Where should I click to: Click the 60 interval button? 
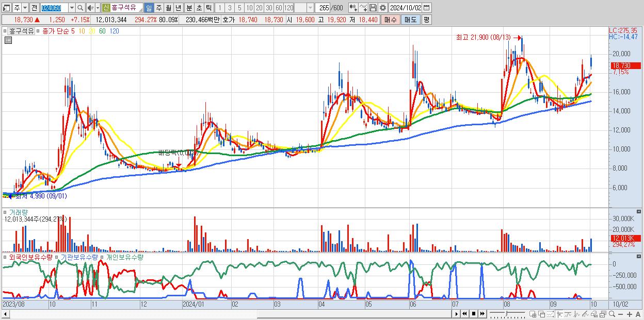[279, 8]
